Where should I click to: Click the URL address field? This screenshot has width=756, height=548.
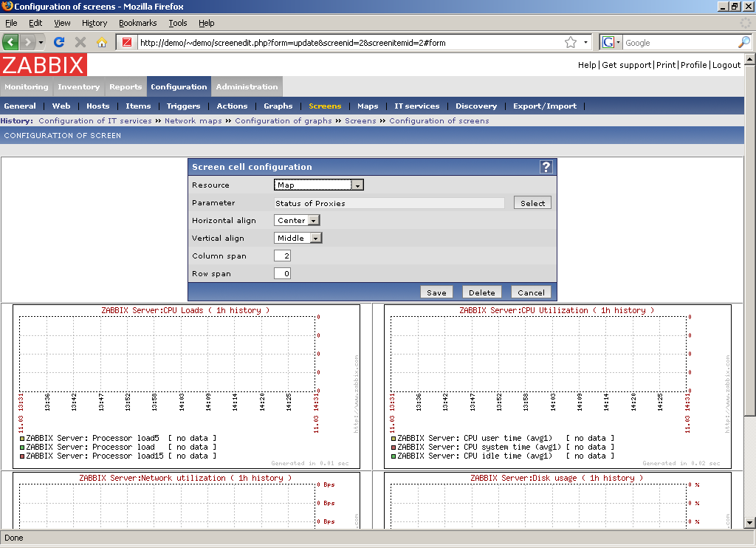click(350, 42)
